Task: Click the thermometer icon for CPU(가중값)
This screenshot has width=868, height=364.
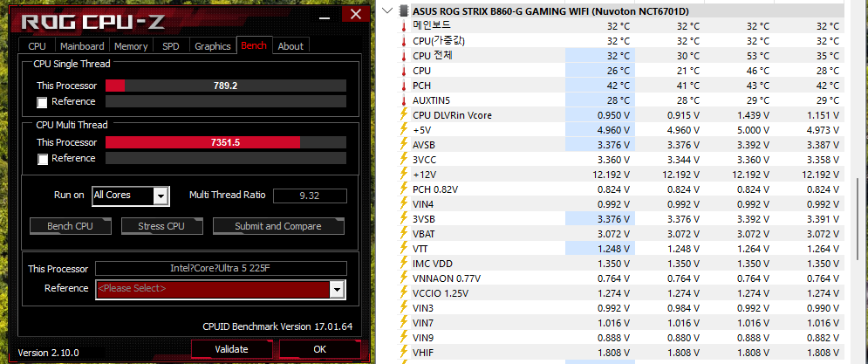Action: (404, 41)
